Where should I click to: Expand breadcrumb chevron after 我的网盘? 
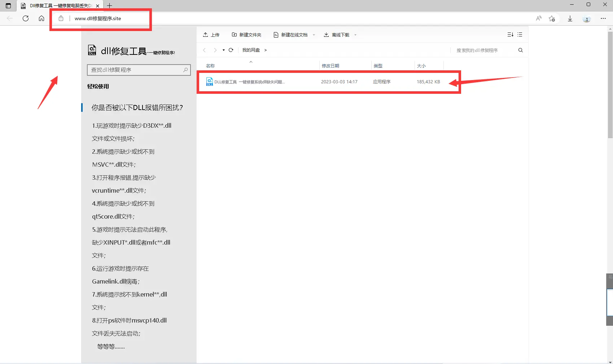[266, 50]
